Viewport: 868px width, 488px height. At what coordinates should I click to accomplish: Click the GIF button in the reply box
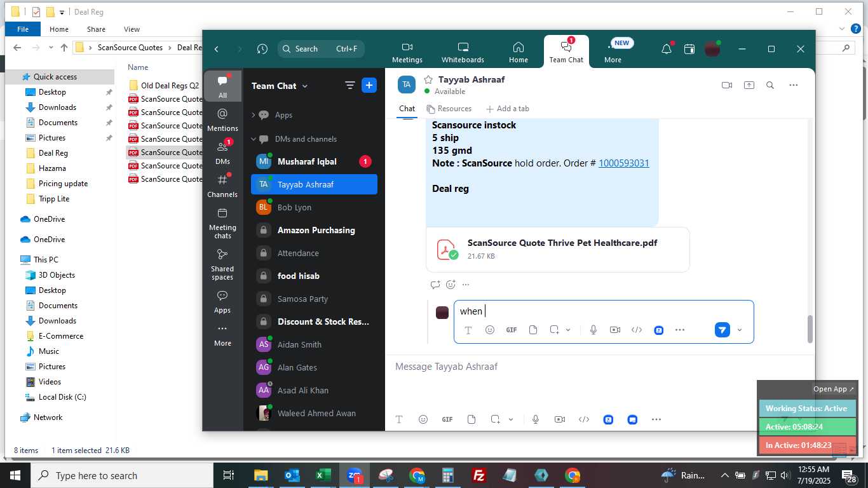pyautogui.click(x=512, y=330)
